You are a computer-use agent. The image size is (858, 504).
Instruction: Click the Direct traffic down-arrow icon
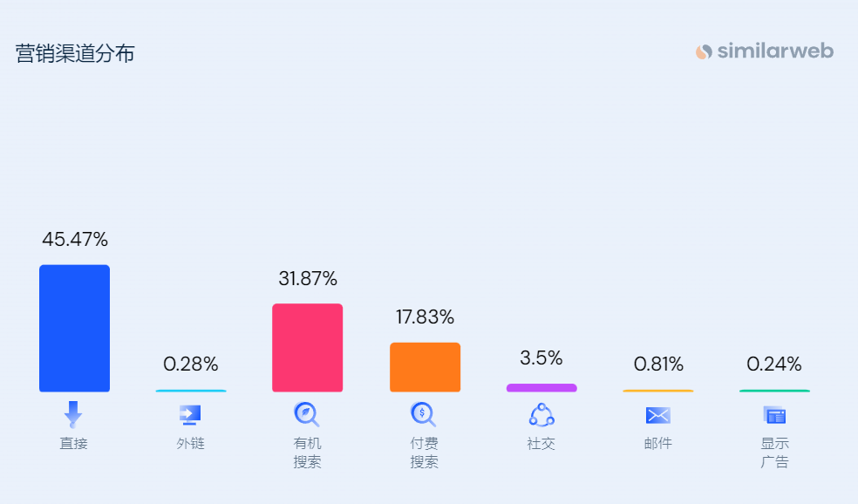point(74,414)
